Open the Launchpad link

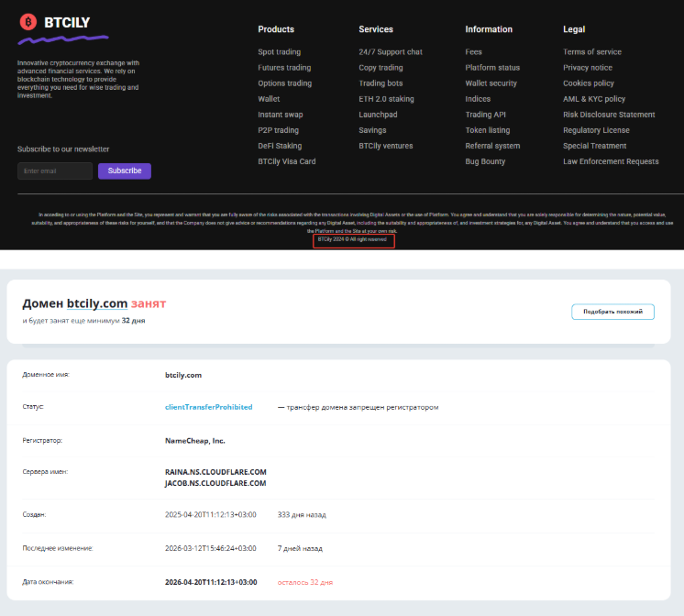click(x=378, y=115)
